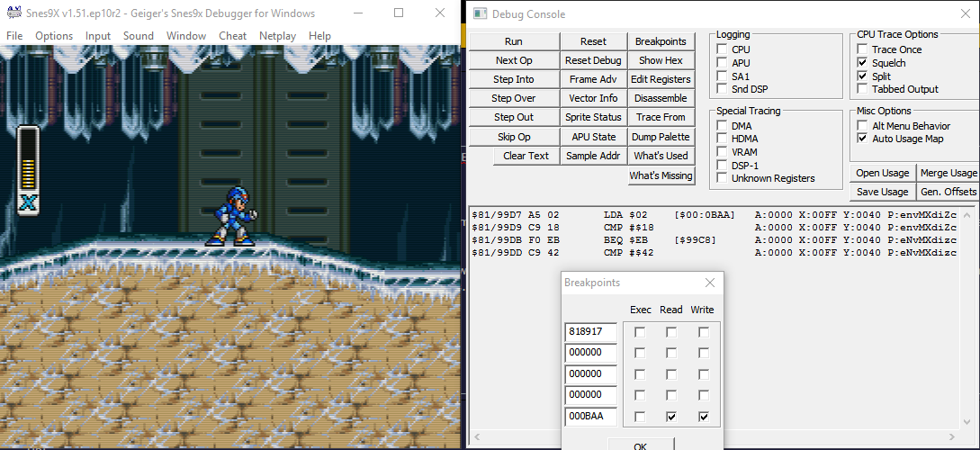Close the Breakpoints dialog
The height and width of the screenshot is (450, 980).
(710, 283)
